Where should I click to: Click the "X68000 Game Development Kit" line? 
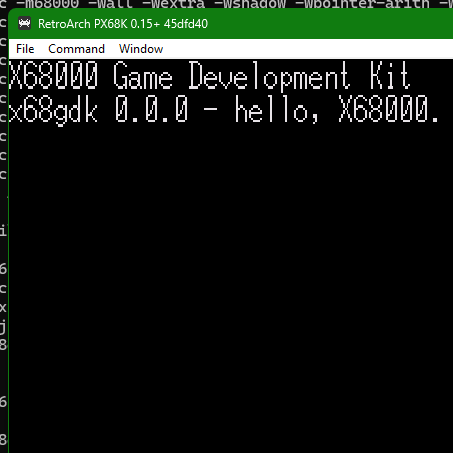tap(210, 76)
